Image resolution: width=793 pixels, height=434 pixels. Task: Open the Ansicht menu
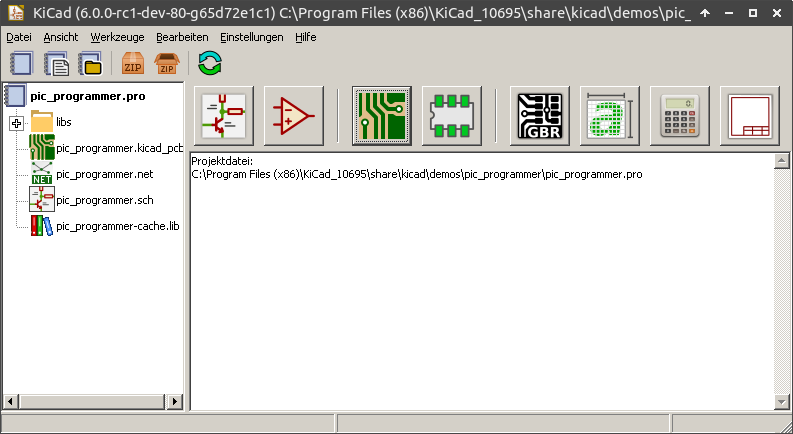pyautogui.click(x=61, y=37)
